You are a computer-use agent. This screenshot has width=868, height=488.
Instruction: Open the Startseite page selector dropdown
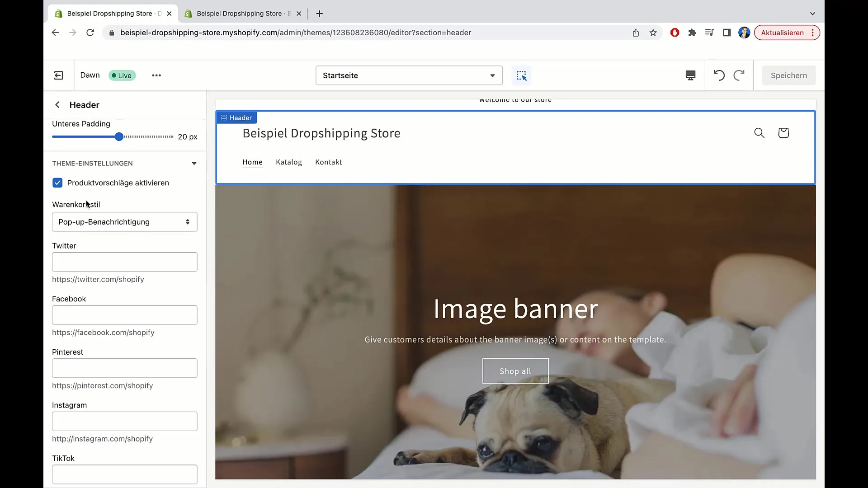[409, 75]
